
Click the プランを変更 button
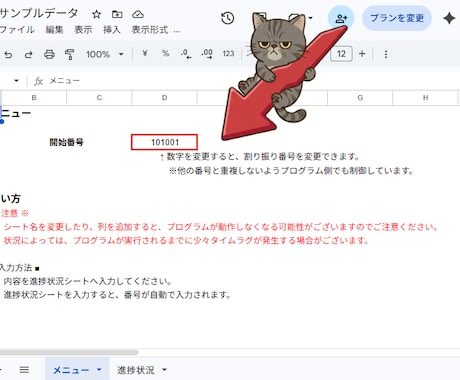(x=397, y=18)
